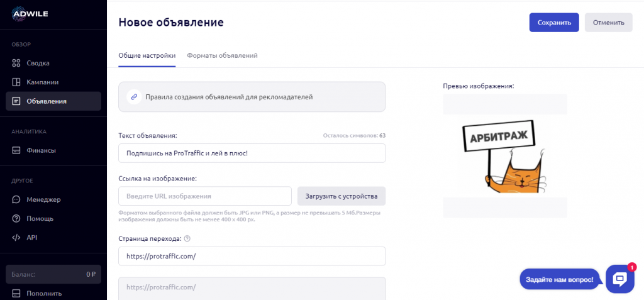Focus the image URL input field
Viewport: 644px width, 300px height.
(205, 196)
